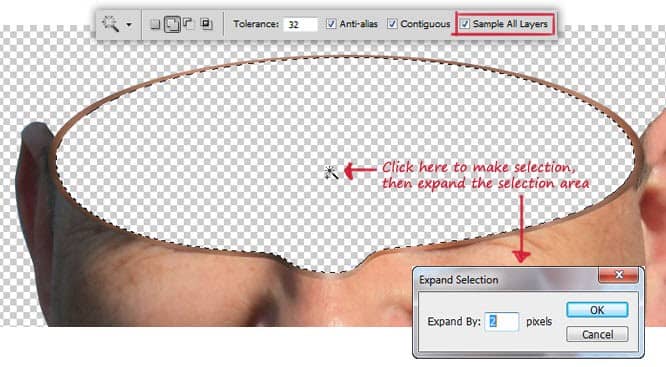
Task: Click the Expand Selection title bar
Action: tap(505, 279)
